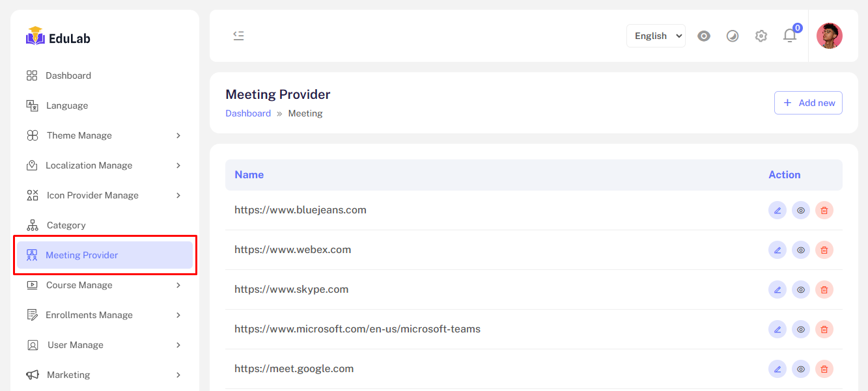
Task: Click the Add new button
Action: [808, 103]
